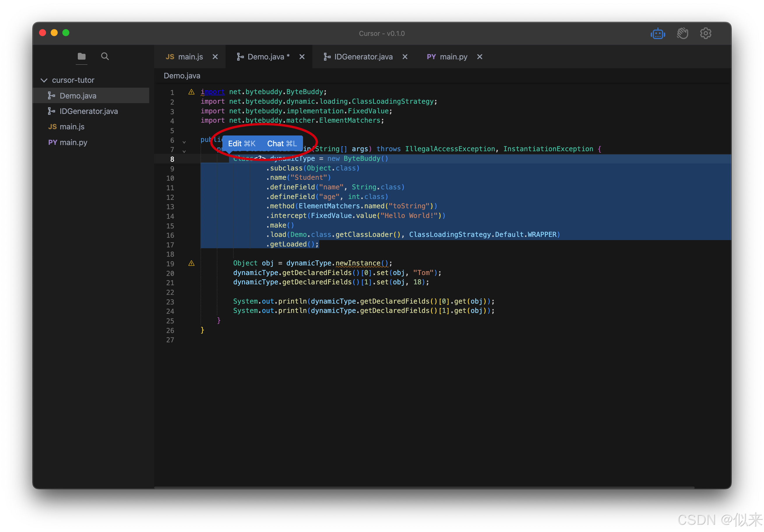Open IDGenerator.java in the sidebar

pyautogui.click(x=89, y=111)
